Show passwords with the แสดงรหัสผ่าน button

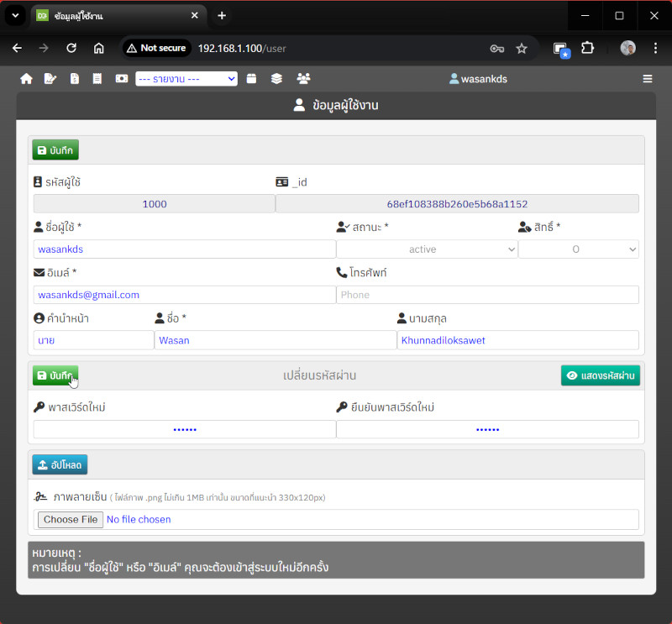pyautogui.click(x=600, y=375)
